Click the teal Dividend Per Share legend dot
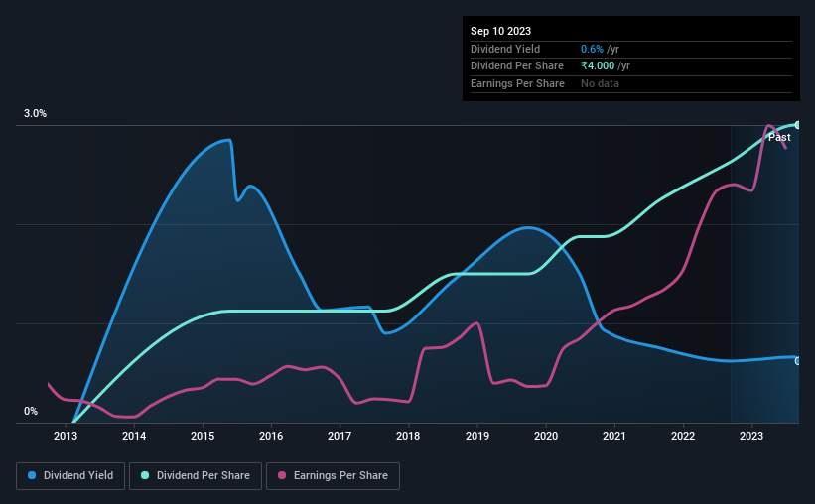 (x=145, y=475)
